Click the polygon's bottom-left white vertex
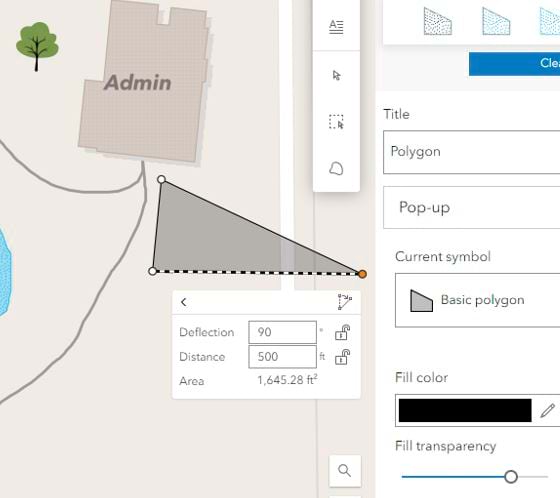This screenshot has width=560, height=498. click(x=152, y=271)
